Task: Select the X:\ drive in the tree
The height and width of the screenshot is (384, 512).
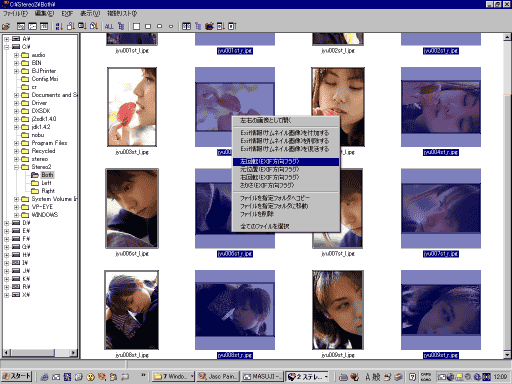Action: (26, 295)
